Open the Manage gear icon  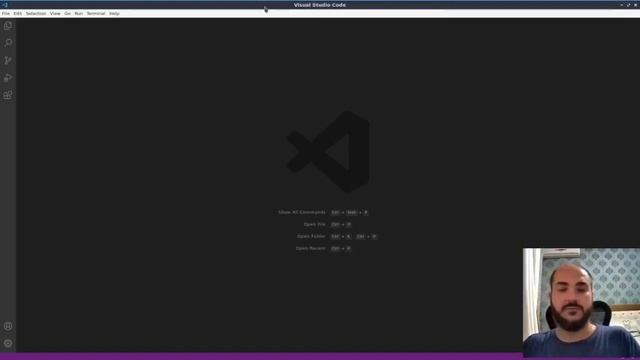tap(8, 343)
